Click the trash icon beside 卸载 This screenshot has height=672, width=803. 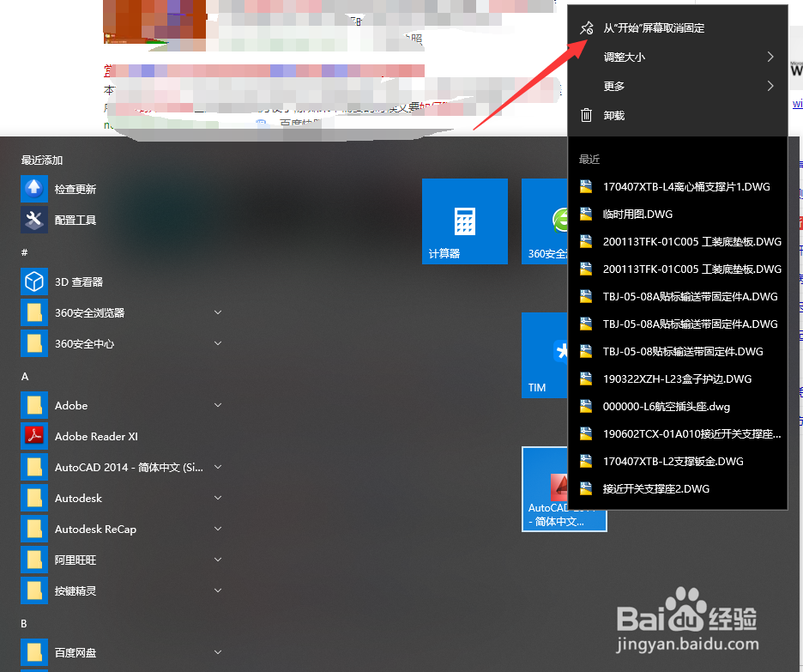(586, 115)
